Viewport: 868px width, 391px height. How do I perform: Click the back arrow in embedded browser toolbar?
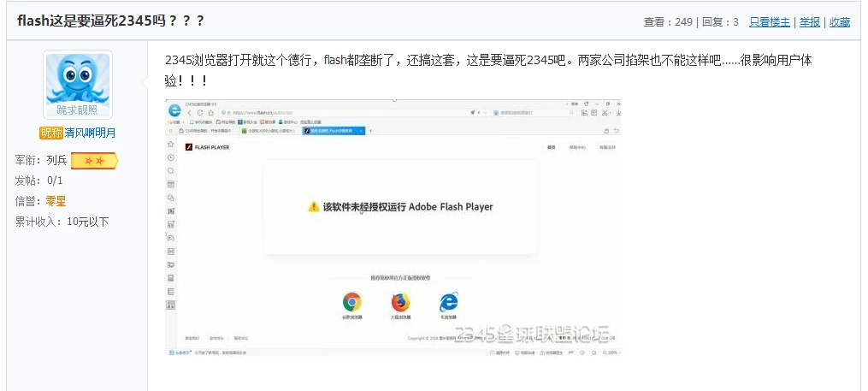(x=190, y=112)
